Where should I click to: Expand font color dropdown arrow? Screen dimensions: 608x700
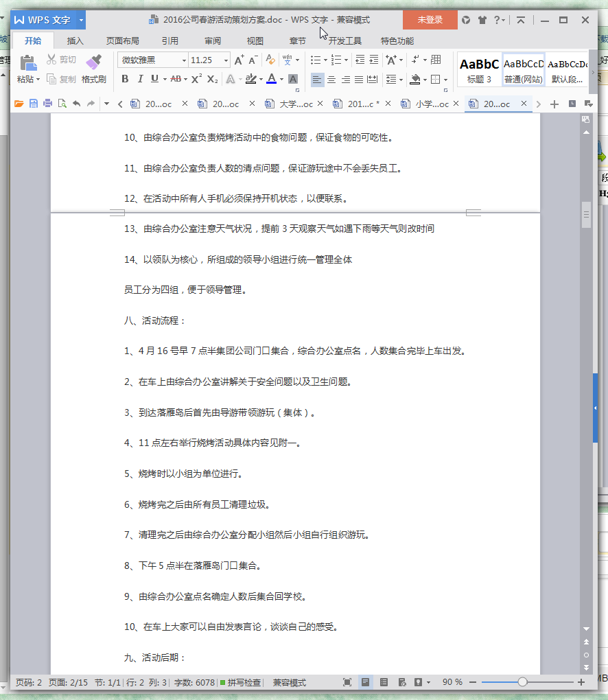click(281, 80)
